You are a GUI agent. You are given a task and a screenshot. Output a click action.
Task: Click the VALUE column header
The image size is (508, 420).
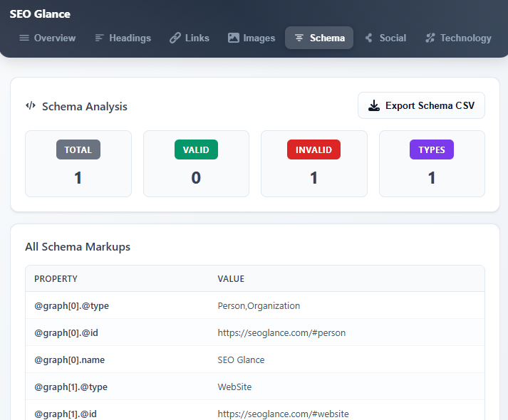coord(231,278)
